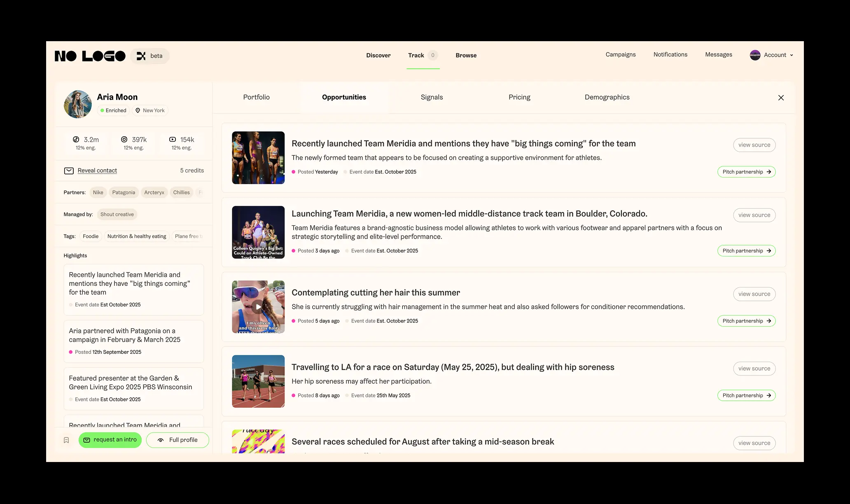Image resolution: width=850 pixels, height=504 pixels.
Task: Open the Demographics tab
Action: pos(607,97)
